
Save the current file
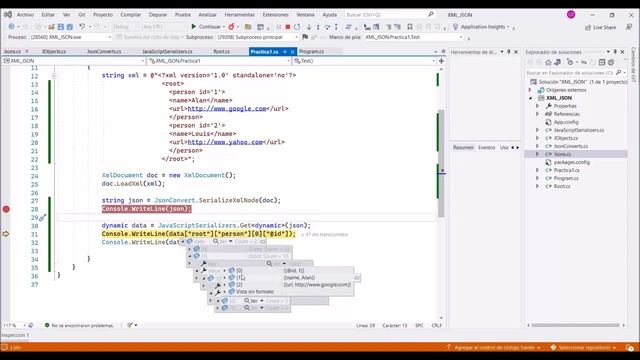60,27
